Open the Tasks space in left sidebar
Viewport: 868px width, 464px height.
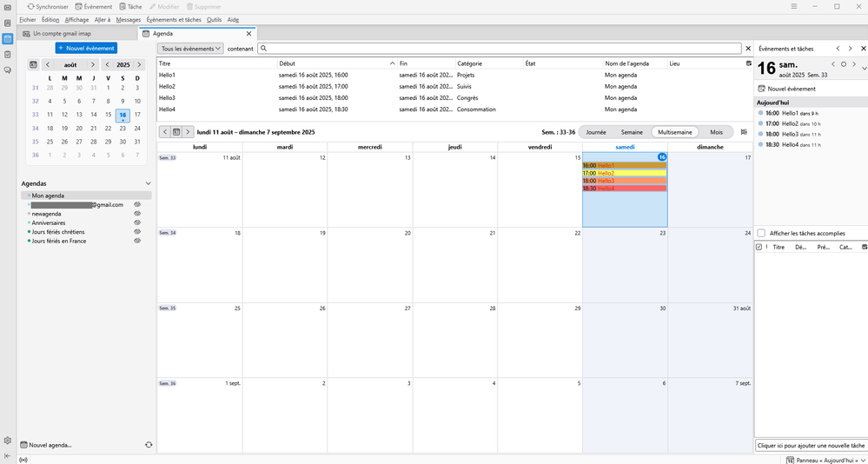[8, 54]
